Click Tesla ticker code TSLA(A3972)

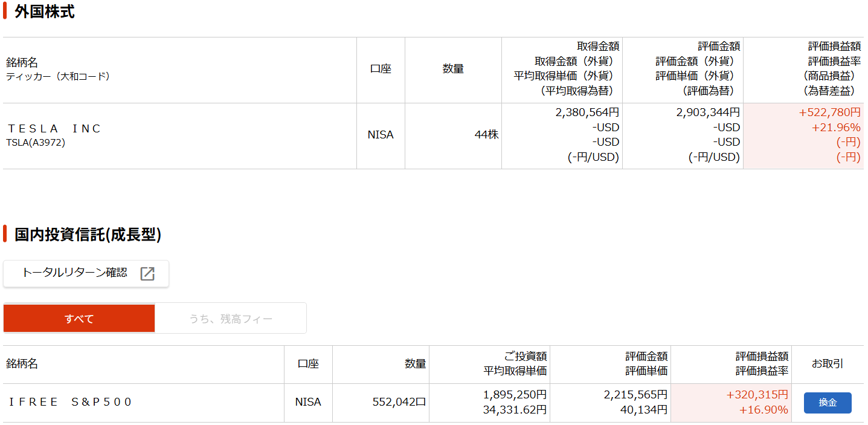tap(36, 143)
